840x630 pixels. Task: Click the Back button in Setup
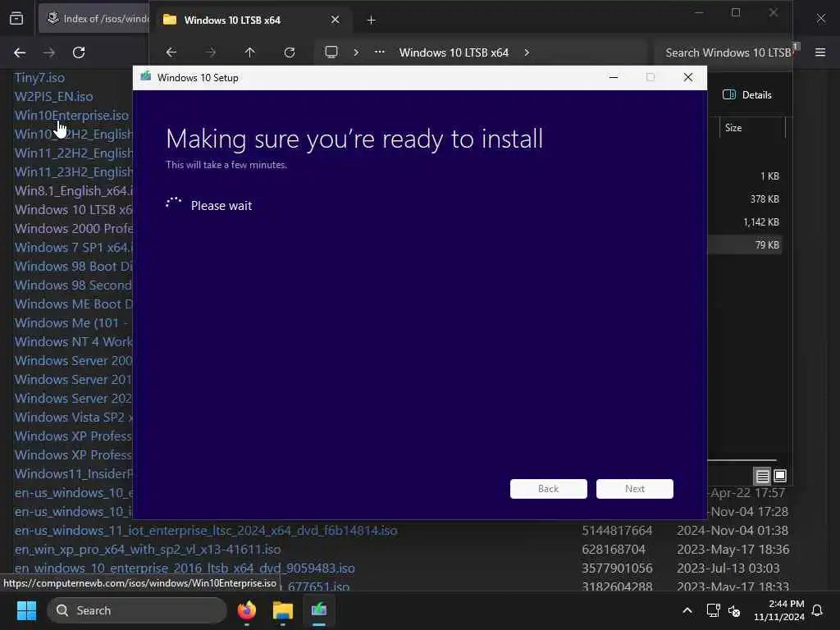549,489
